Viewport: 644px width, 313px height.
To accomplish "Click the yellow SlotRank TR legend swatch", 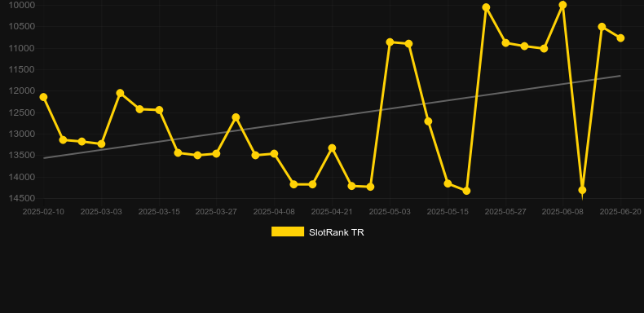I will click(x=288, y=231).
